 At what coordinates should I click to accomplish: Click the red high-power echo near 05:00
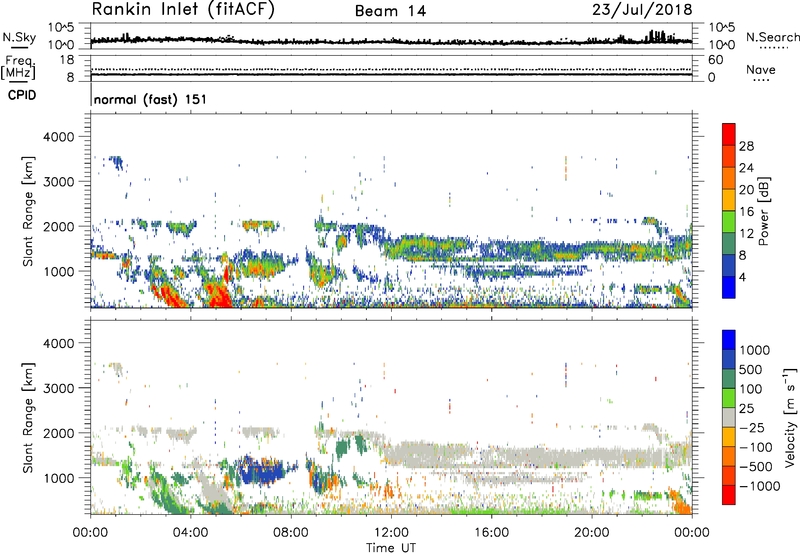[x=219, y=296]
